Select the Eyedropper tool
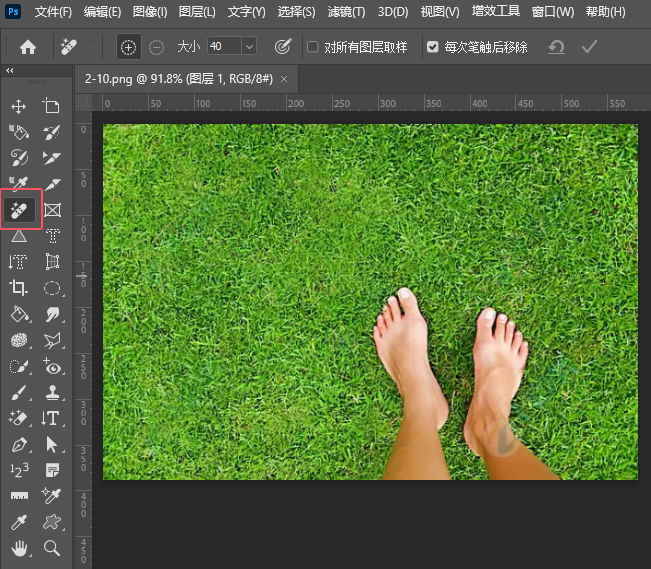Viewport: 651px width, 569px height. 19,522
